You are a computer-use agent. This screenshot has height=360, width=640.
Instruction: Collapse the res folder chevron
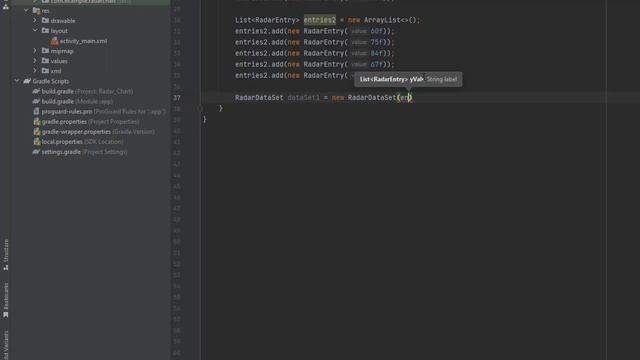(26, 11)
